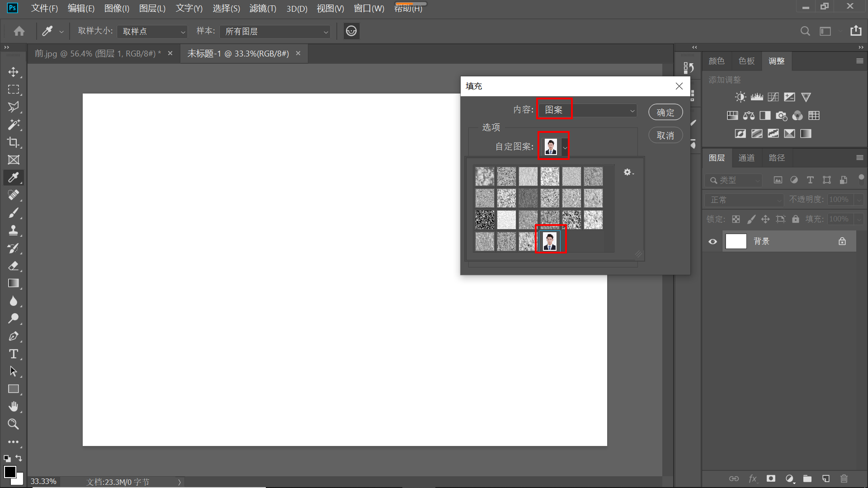
Task: Hide the 背景 layer with eye icon
Action: point(713,241)
